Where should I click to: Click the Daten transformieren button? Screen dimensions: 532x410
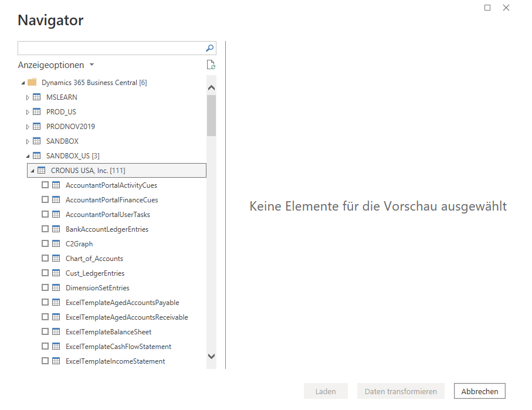[x=401, y=391]
